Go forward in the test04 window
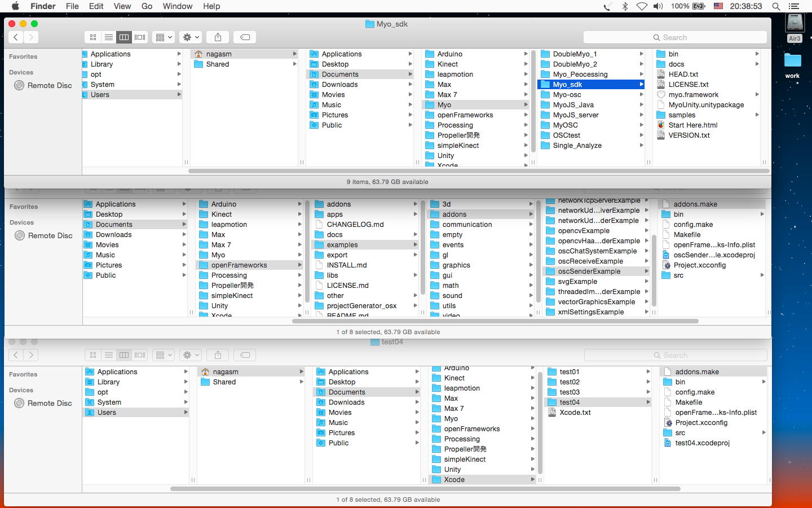Viewport: 812px width, 508px height. point(31,355)
